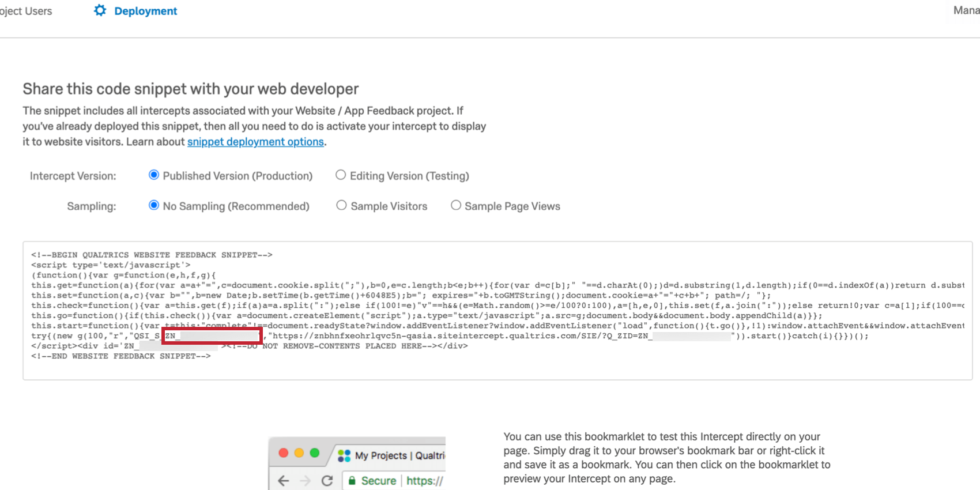Click the green Secure padlock icon

click(352, 481)
